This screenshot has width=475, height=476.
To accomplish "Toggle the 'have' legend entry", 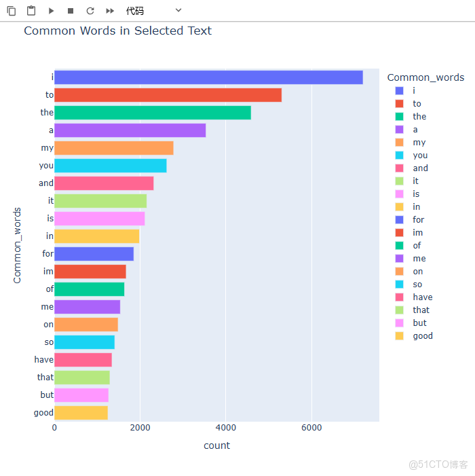I will click(x=422, y=297).
